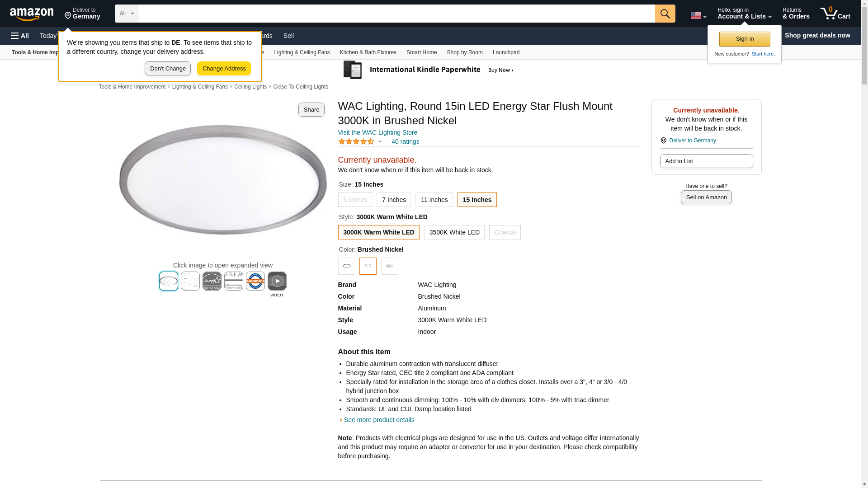Viewport: 868px width, 488px height.
Task: Open the Smart Home menu item
Action: (421, 52)
